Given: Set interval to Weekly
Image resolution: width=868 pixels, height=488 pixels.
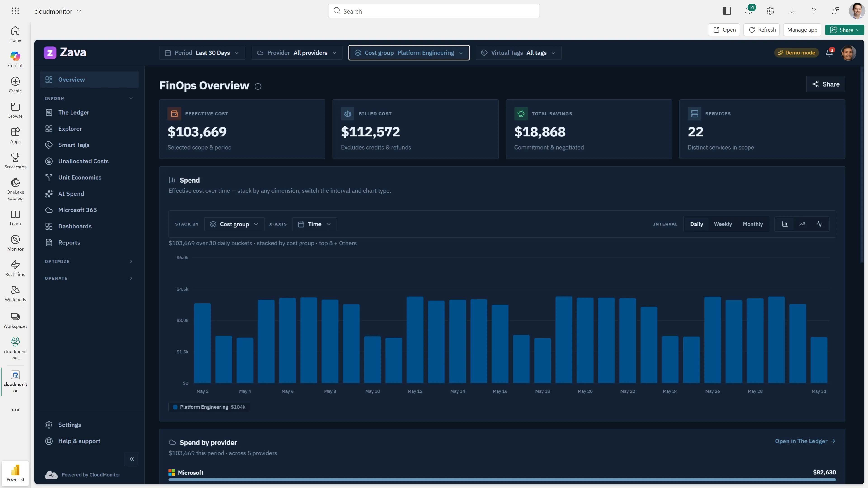Looking at the screenshot, I should tap(723, 224).
